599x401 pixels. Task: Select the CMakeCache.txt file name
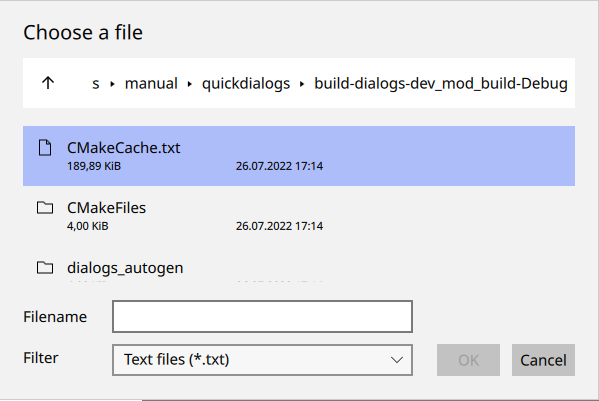pos(123,148)
